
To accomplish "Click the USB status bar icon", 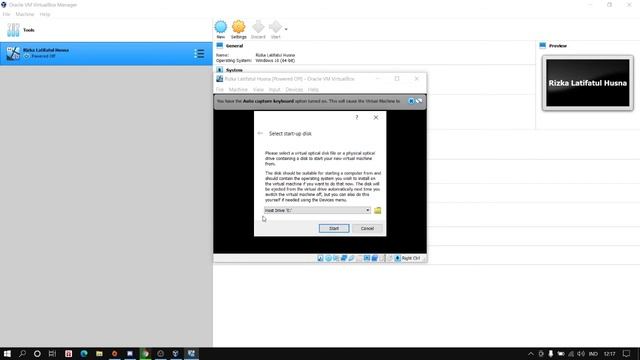I will point(351,258).
